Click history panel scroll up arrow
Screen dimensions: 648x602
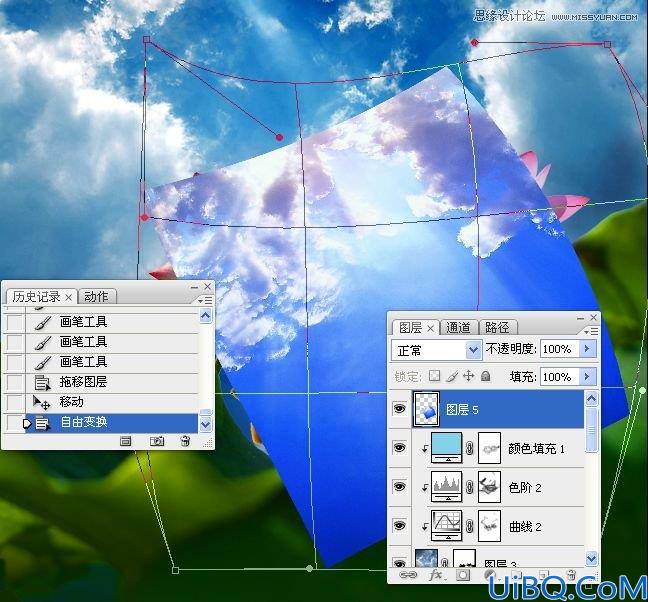205,316
